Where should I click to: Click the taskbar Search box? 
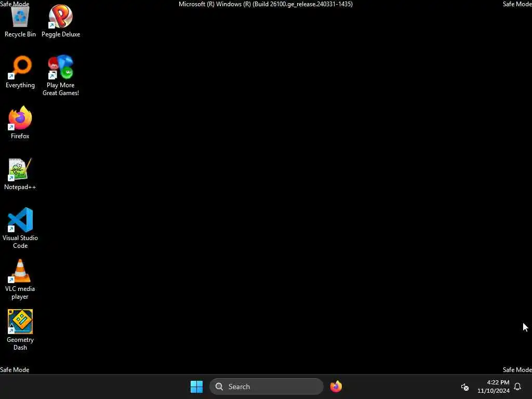tap(267, 387)
